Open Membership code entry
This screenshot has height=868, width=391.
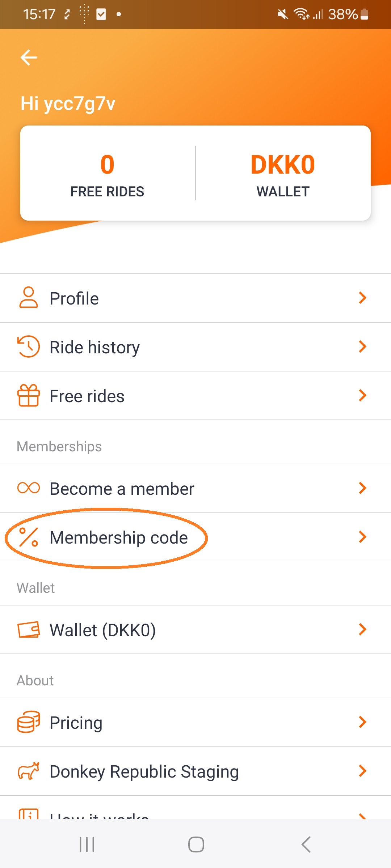pos(119,537)
